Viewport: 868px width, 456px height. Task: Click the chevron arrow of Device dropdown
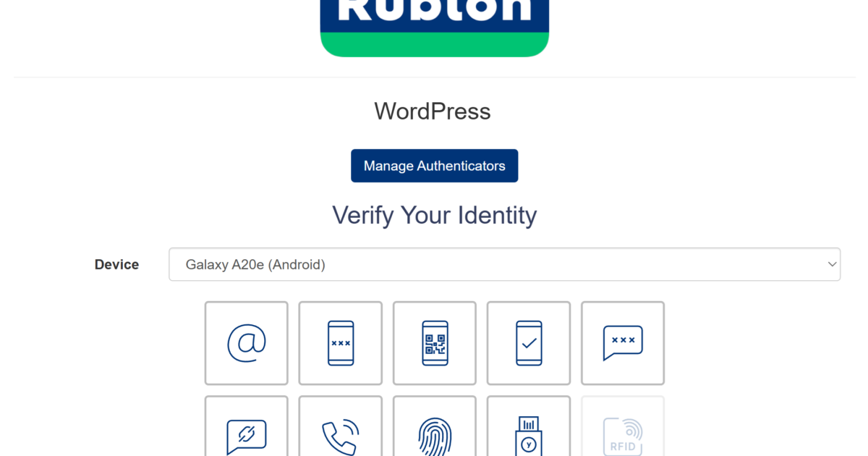pos(831,264)
